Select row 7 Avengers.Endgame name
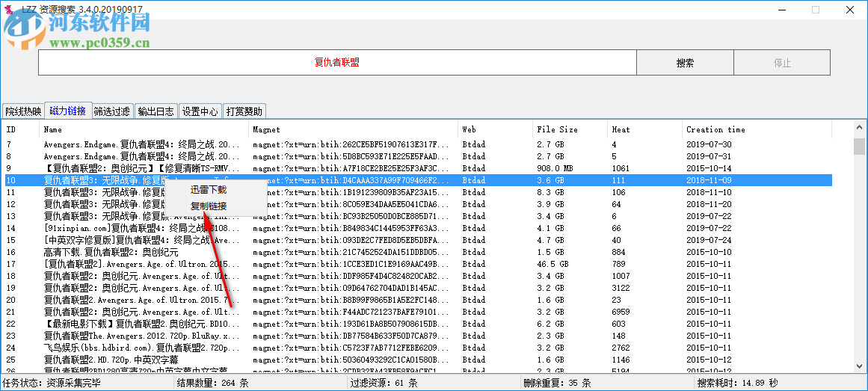This screenshot has width=868, height=391. pos(142,144)
